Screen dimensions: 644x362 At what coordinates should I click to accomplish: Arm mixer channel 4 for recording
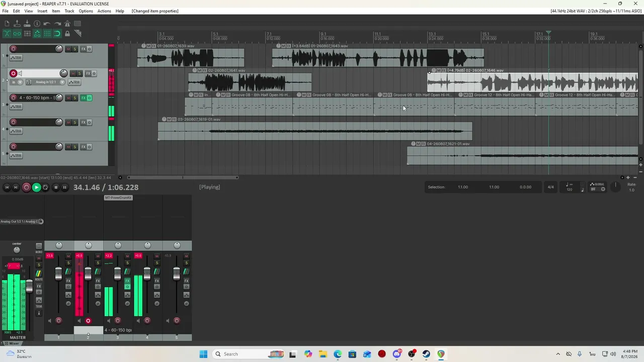(x=147, y=321)
